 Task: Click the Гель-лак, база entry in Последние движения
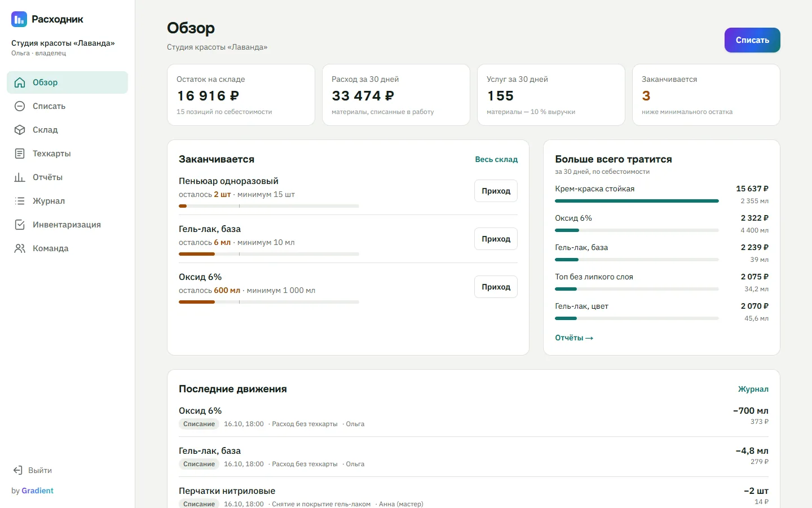[x=474, y=457]
